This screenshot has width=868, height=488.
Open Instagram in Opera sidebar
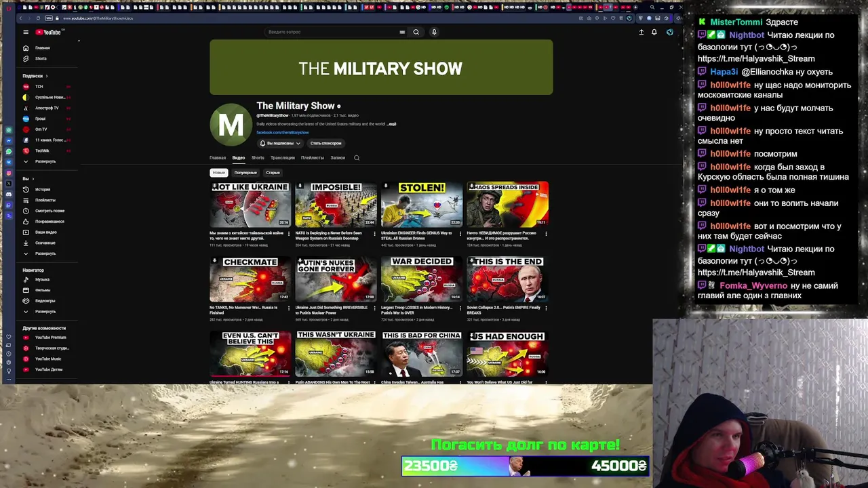coord(9,173)
